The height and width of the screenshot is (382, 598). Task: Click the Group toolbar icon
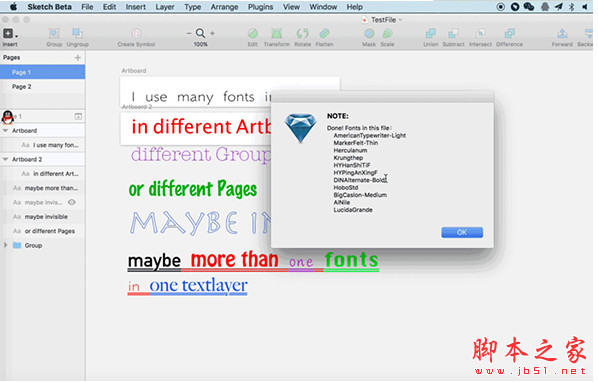[x=54, y=34]
